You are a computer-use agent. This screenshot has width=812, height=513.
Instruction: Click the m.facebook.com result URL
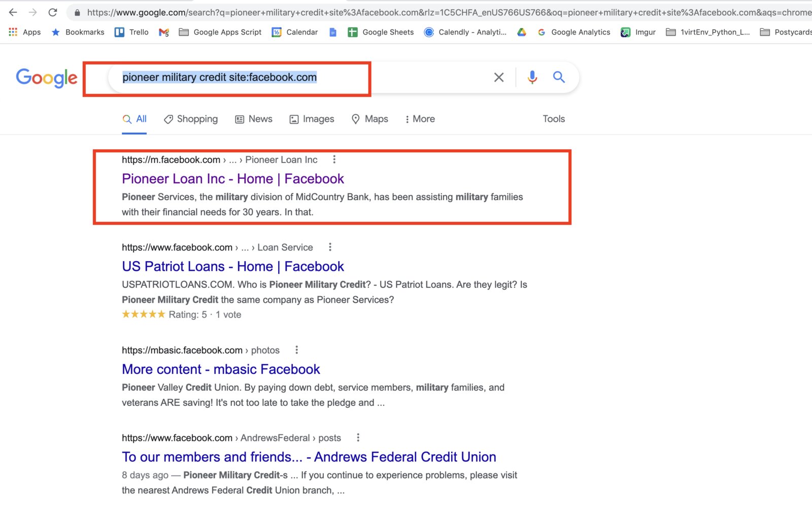click(x=220, y=159)
